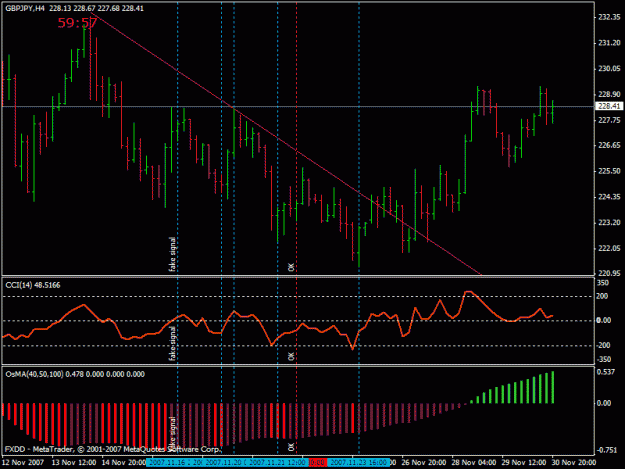Click the 231.20 price axis value
Screen dimensions: 625x469
[609, 43]
